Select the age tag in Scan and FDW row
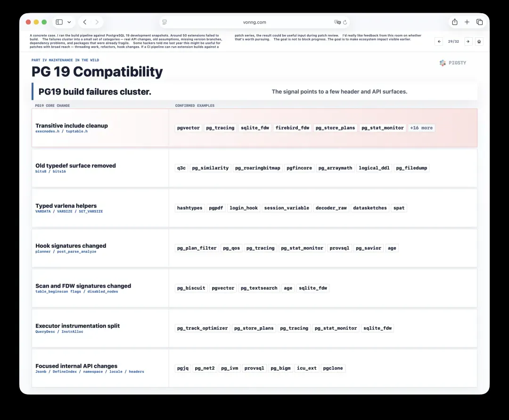The image size is (509, 420). pos(288,288)
